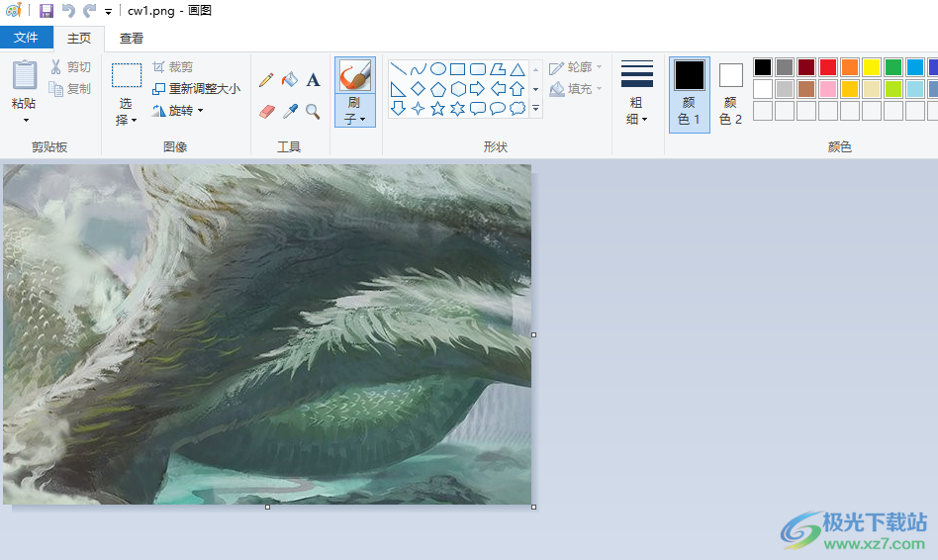Click the canvas bottom-right resize handle
Screen dimensions: 938x560
[x=533, y=507]
